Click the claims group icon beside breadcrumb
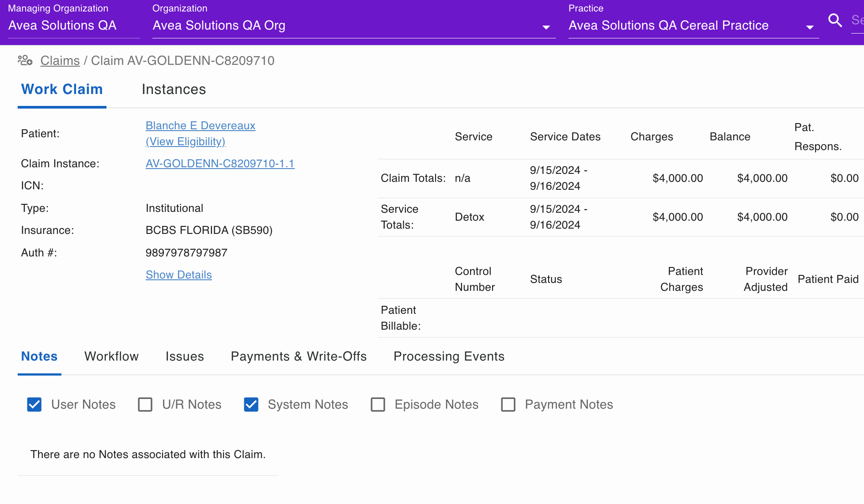This screenshot has height=504, width=864. [25, 60]
